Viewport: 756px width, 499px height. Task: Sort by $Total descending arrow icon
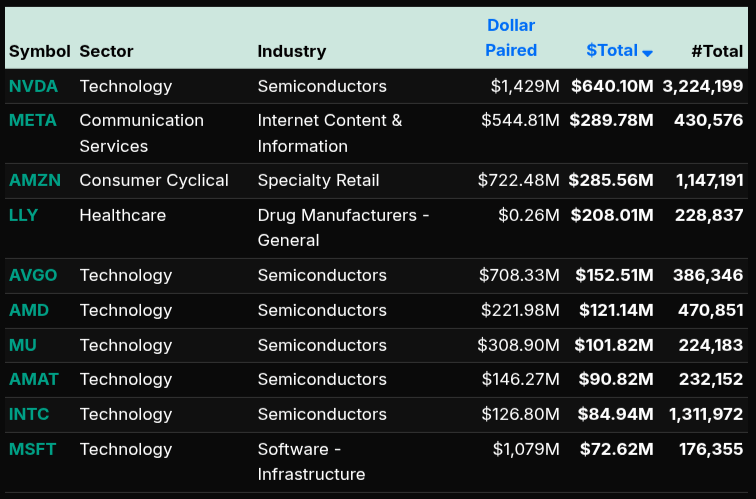click(x=648, y=53)
